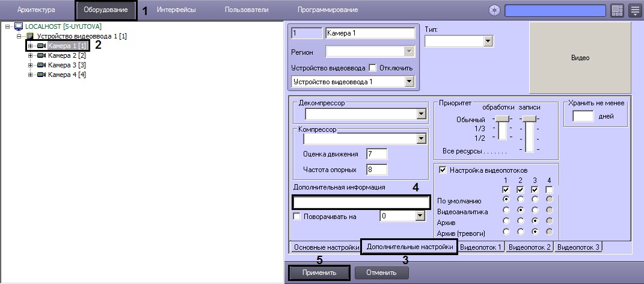Select the Камера 4 camera icon
The width and height of the screenshot is (644, 284).
[x=41, y=75]
